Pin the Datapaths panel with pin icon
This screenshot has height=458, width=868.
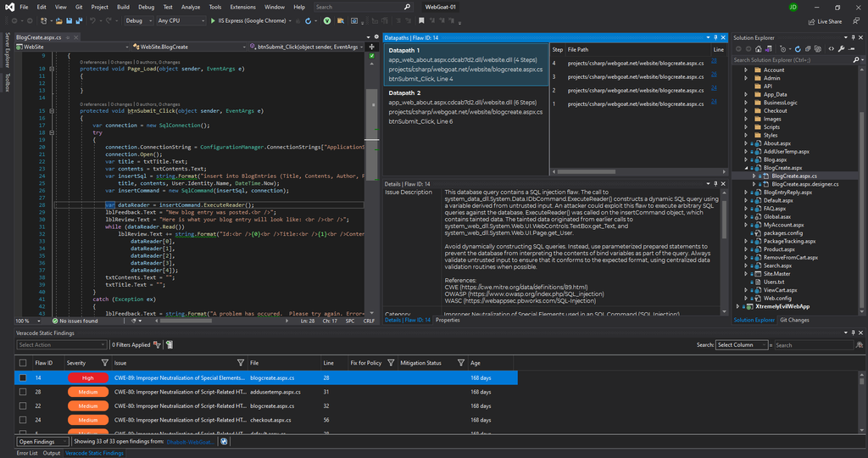point(715,37)
